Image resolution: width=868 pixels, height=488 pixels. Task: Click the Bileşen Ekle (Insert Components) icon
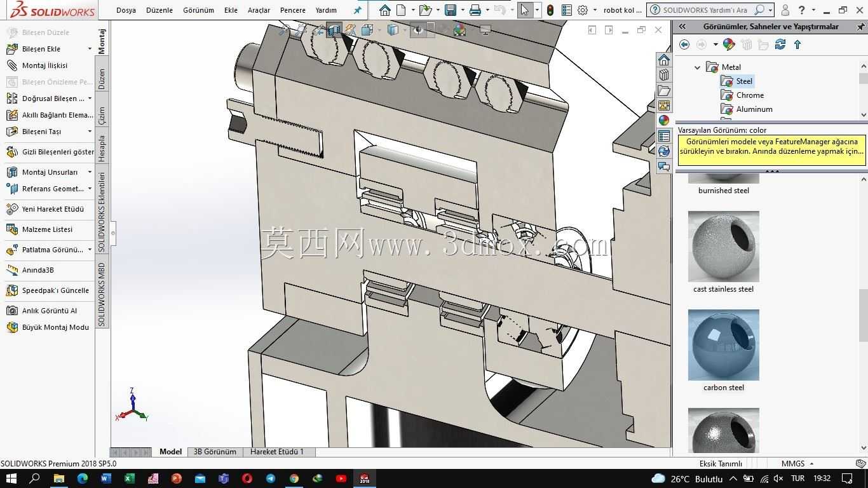coord(12,49)
